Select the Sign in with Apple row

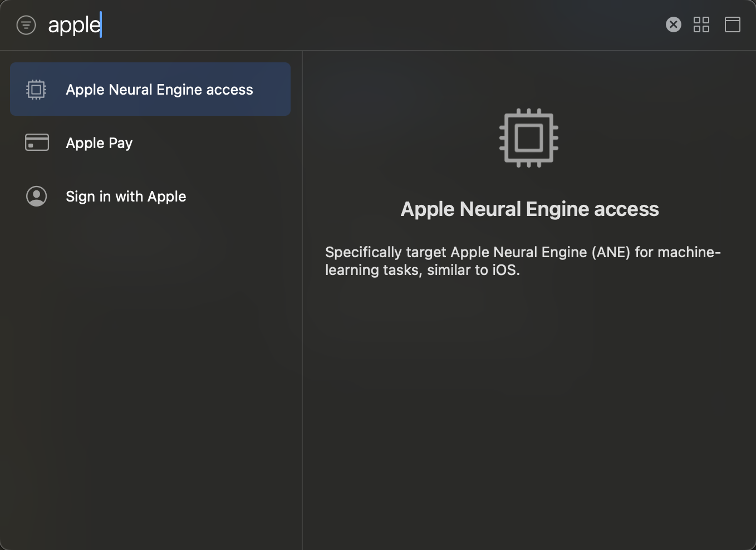click(x=150, y=197)
